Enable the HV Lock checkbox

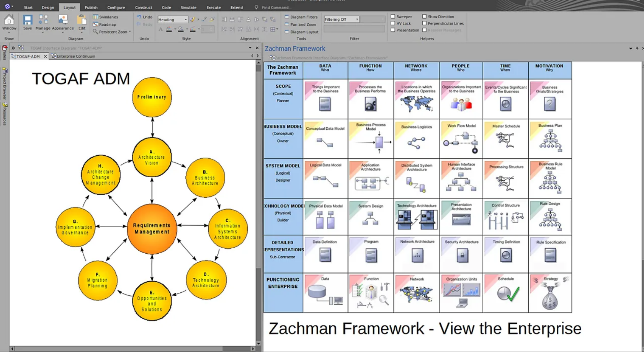point(393,23)
